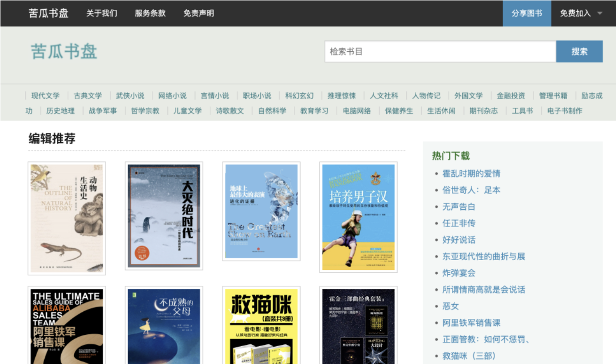Open the 霍金三部曲经典套装 book cover
Viewport: 616px width, 364px height.
pyautogui.click(x=359, y=325)
